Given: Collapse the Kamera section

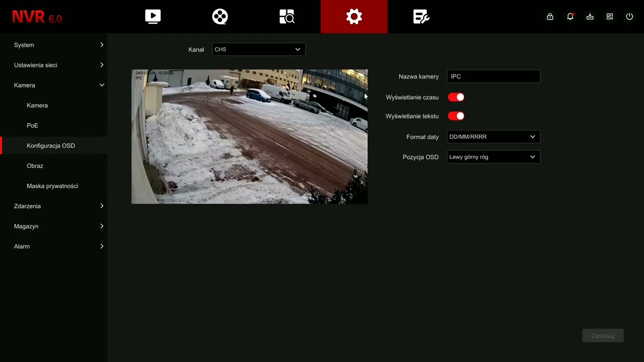Looking at the screenshot, I should pyautogui.click(x=54, y=85).
